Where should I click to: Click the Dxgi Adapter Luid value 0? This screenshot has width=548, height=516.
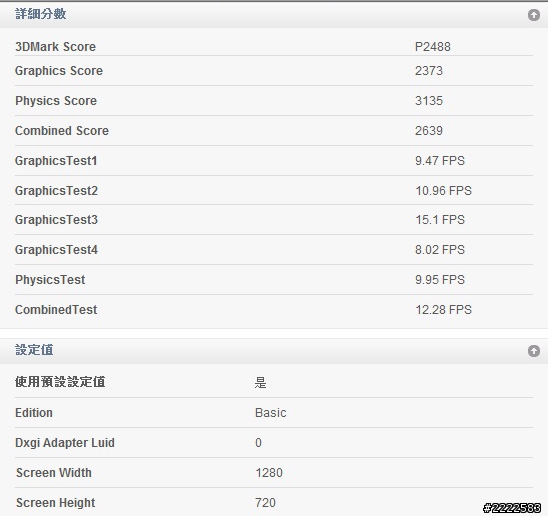coord(258,443)
